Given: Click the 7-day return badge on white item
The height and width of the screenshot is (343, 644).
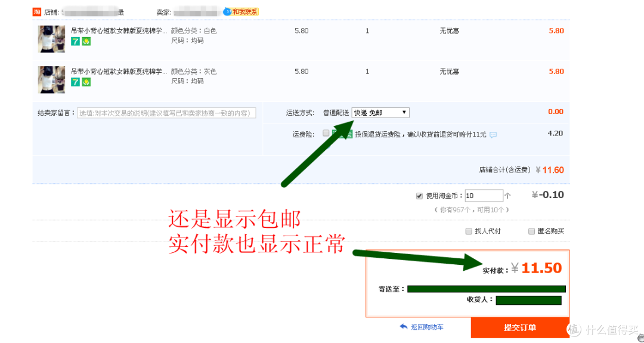Looking at the screenshot, I should pos(75,41).
